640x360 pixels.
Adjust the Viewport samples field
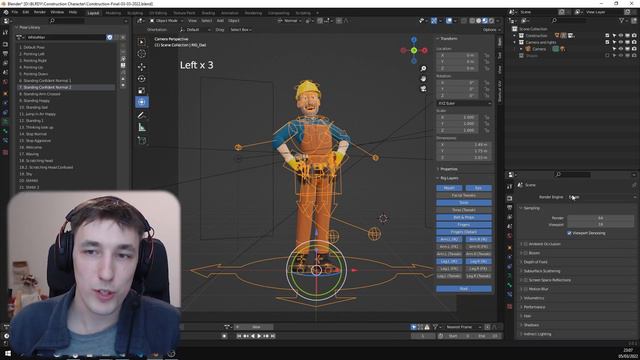point(600,224)
